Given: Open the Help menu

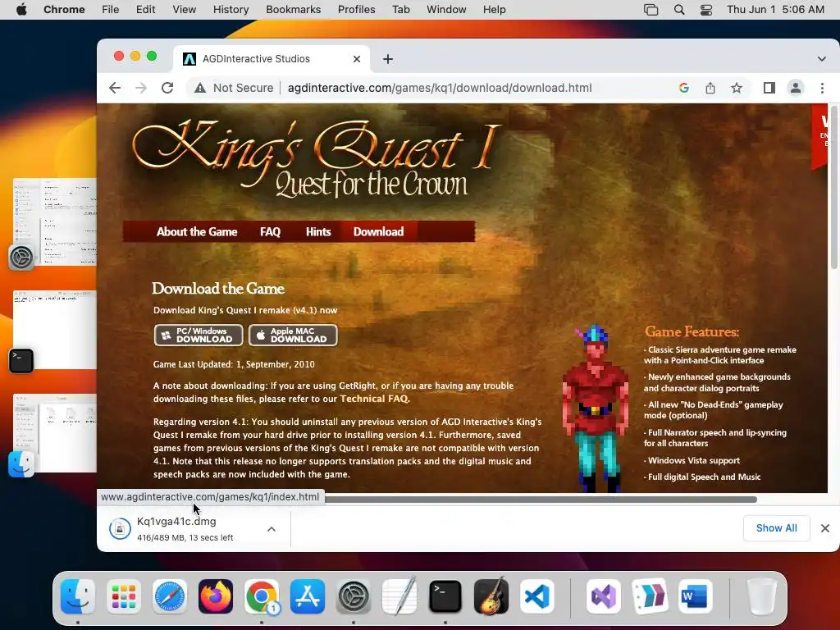Looking at the screenshot, I should click(x=494, y=10).
